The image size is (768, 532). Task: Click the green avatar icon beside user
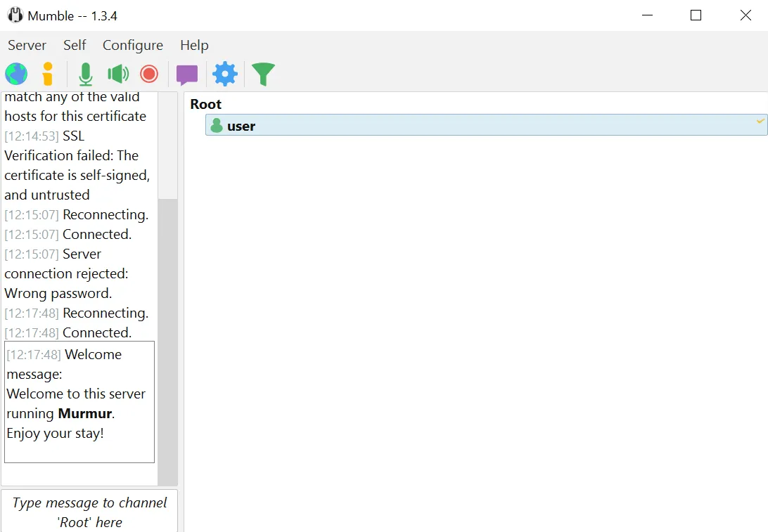pyautogui.click(x=217, y=126)
